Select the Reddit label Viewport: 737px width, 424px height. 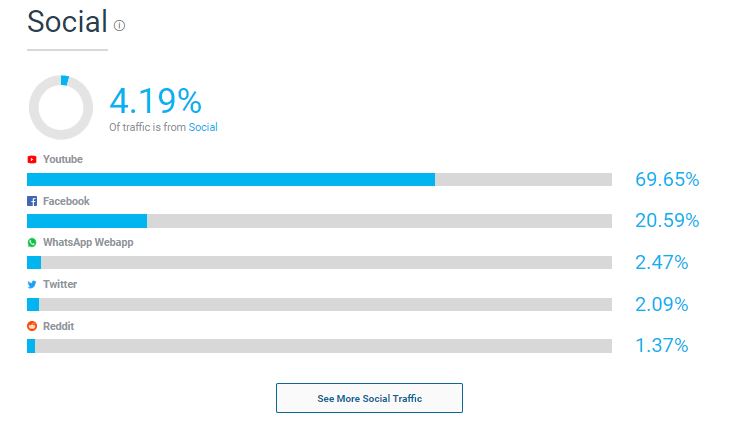58,326
